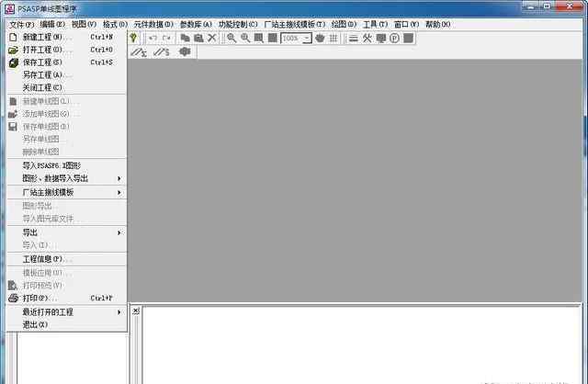This screenshot has width=588, height=384.
Task: Open the 格式(O) menu
Action: [x=115, y=25]
